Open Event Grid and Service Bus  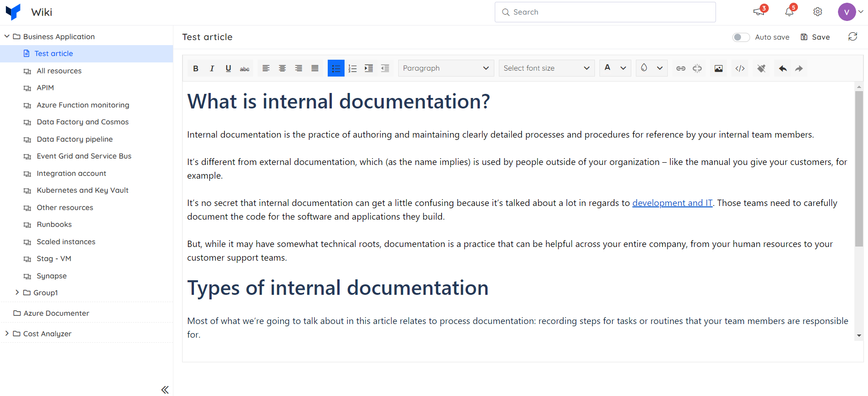[x=84, y=156]
